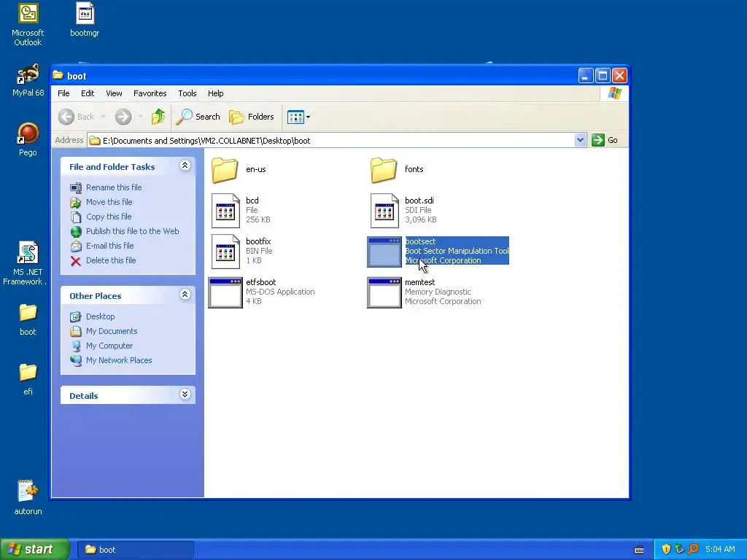Open the Search pane
The image size is (747, 560).
pyautogui.click(x=198, y=117)
